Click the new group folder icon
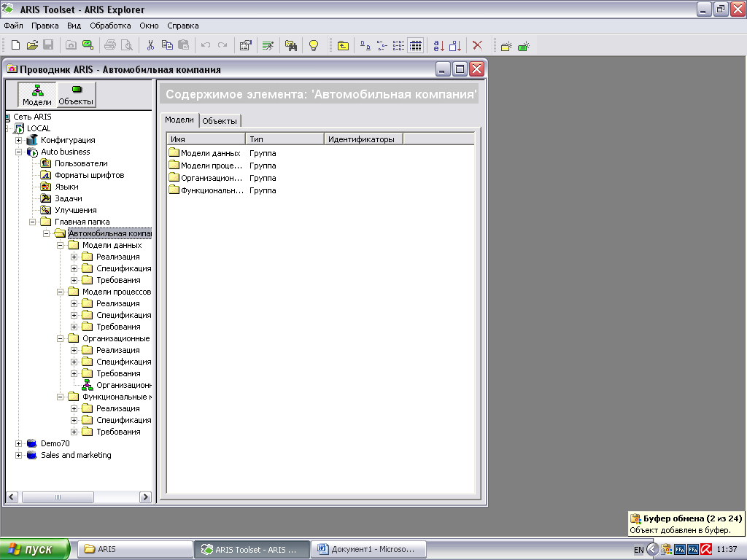This screenshot has height=560, width=747. pyautogui.click(x=506, y=46)
